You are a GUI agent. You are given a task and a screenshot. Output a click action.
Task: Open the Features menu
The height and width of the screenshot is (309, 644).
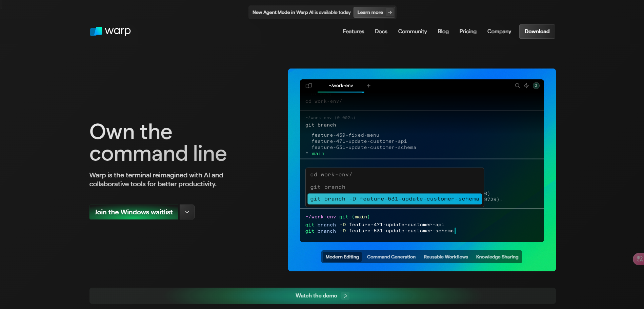click(354, 32)
